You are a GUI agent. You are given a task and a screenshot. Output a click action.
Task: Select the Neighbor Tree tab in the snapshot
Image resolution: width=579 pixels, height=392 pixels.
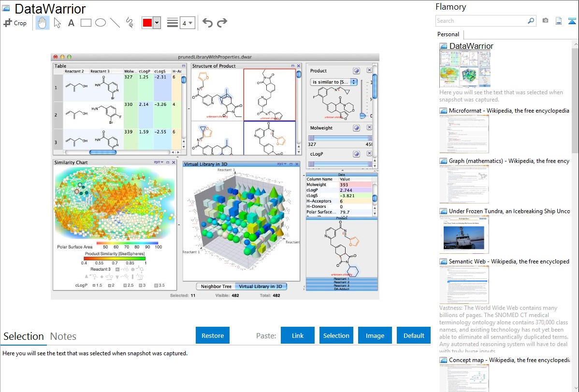pyautogui.click(x=216, y=286)
